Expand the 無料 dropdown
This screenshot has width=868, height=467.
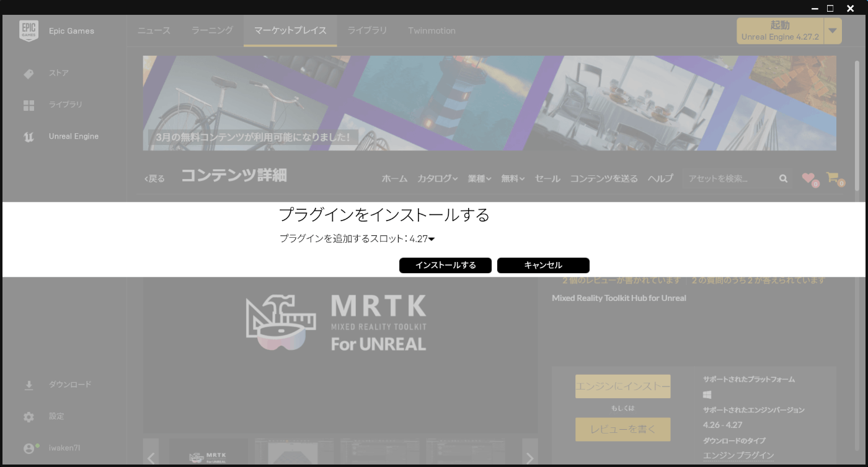pos(513,178)
